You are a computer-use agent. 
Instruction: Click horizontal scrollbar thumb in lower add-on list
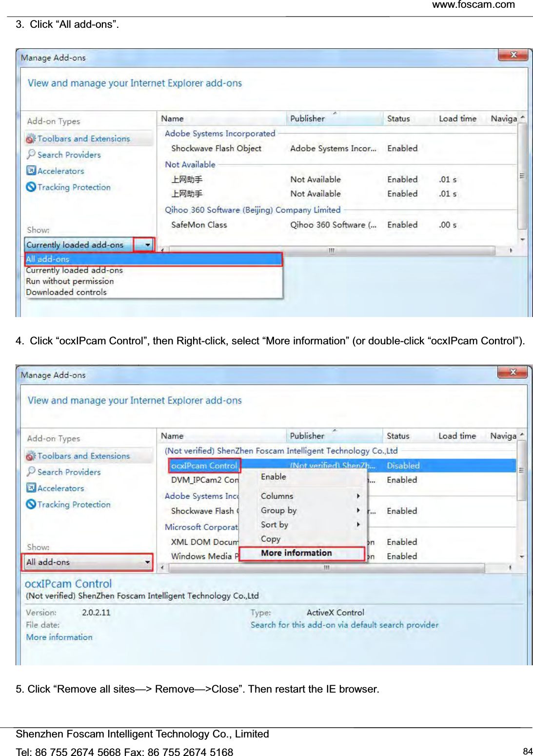326,568
